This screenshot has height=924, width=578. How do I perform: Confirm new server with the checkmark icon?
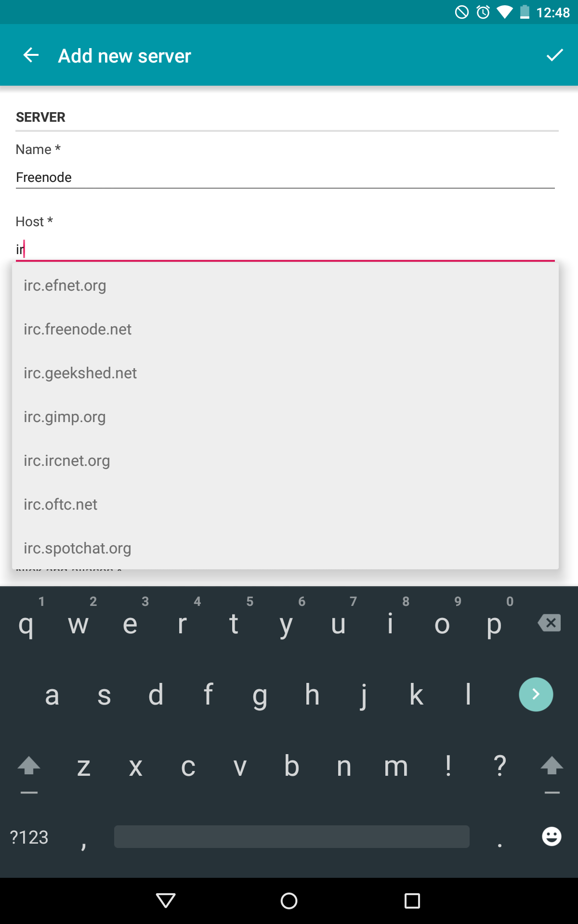(x=554, y=55)
